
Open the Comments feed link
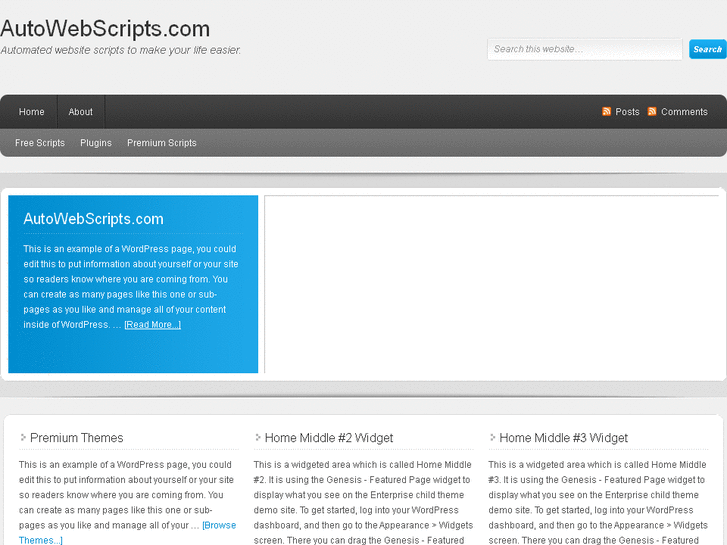point(684,112)
